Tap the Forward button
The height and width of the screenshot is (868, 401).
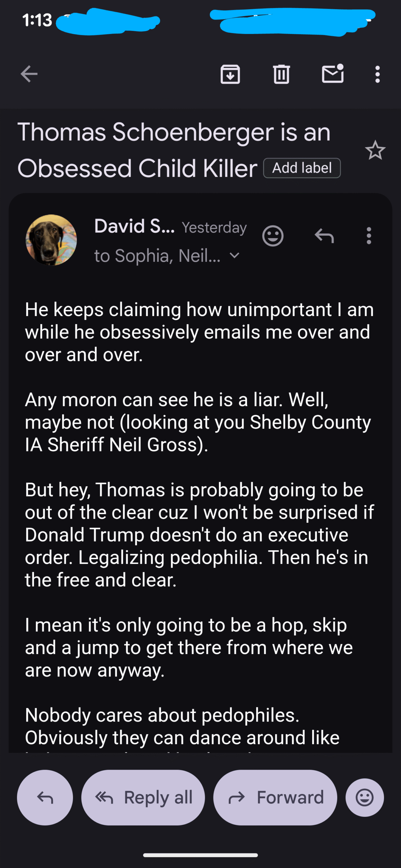(x=275, y=797)
